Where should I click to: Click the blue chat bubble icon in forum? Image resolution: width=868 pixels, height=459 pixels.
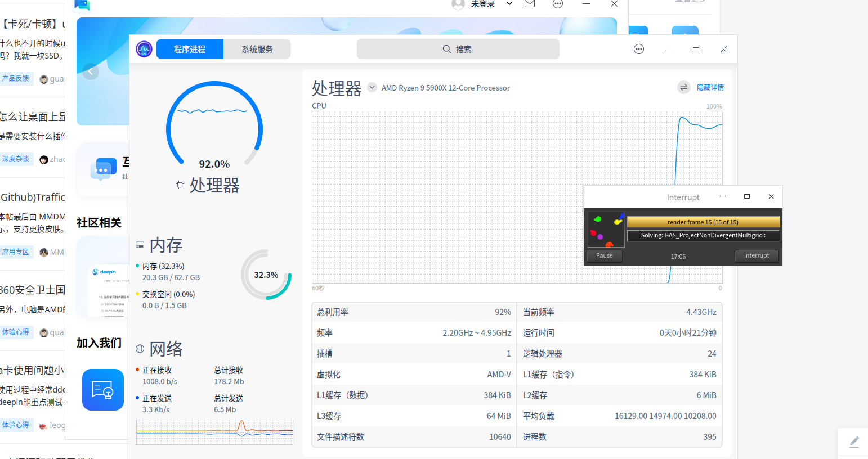[104, 169]
